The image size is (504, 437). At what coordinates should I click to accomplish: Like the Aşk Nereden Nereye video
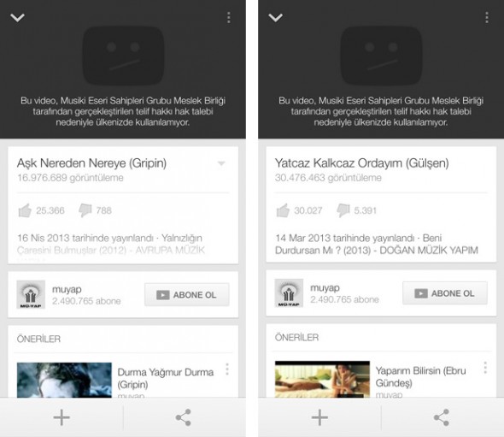(25, 210)
